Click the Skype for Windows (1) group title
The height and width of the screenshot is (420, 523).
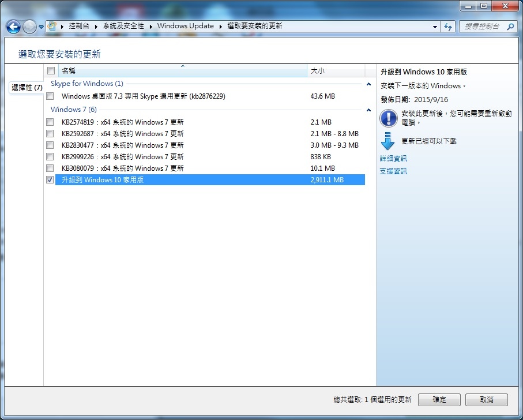(x=86, y=84)
